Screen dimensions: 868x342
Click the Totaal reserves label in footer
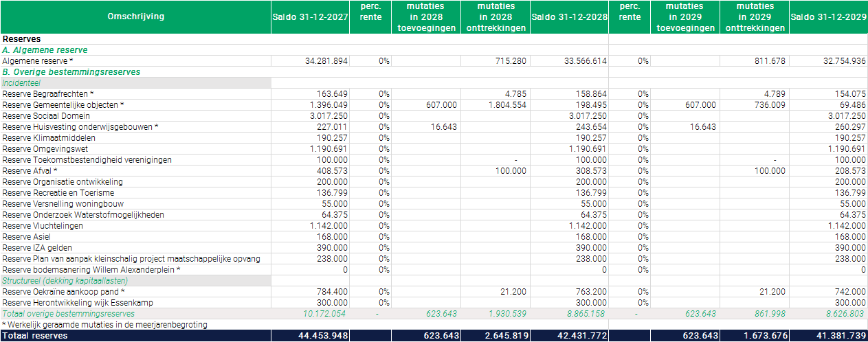click(x=36, y=336)
